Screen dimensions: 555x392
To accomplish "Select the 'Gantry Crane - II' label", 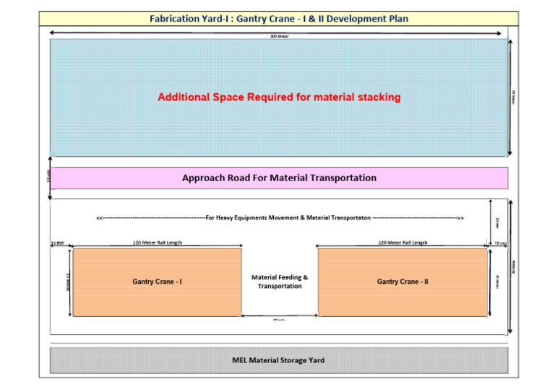I will pos(403,282).
